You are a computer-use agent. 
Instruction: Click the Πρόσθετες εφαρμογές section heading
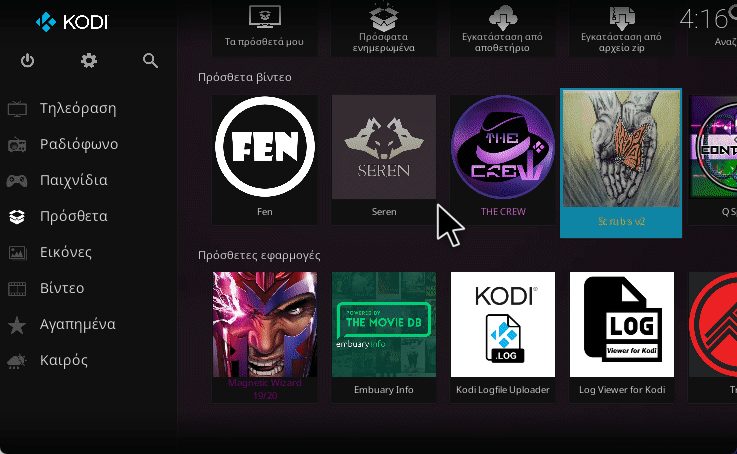point(259,255)
